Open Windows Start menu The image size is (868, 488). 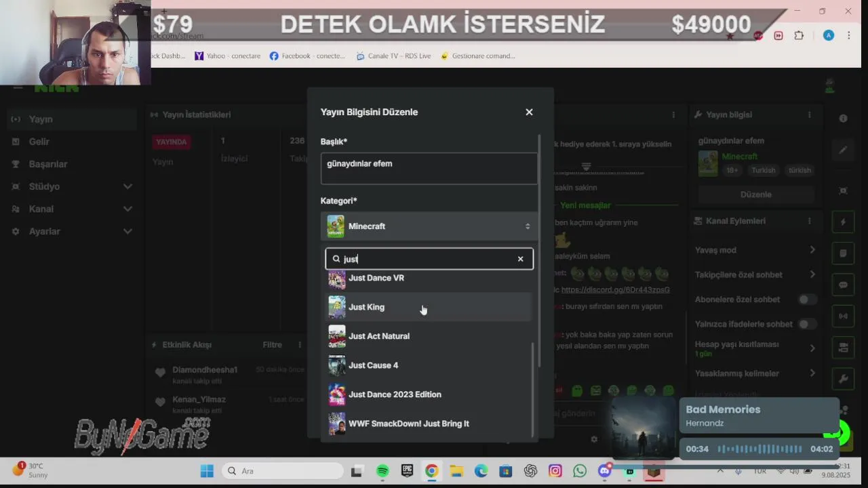point(207,471)
